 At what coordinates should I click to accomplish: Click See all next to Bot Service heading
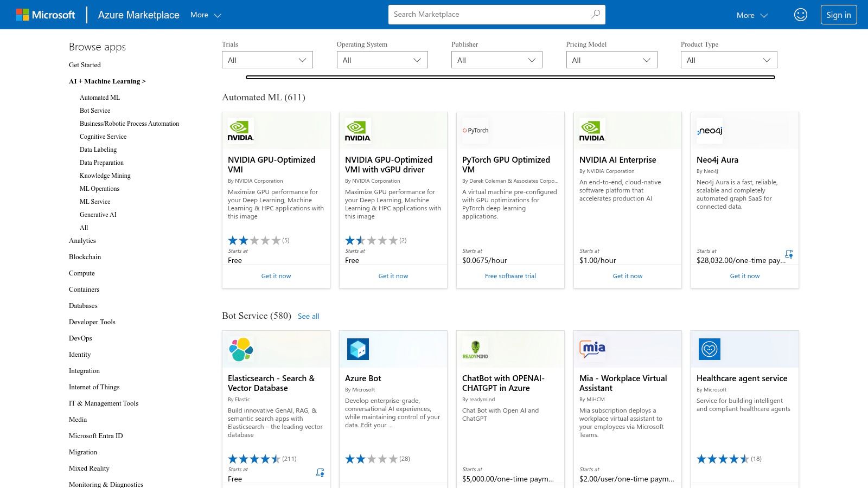tap(309, 316)
